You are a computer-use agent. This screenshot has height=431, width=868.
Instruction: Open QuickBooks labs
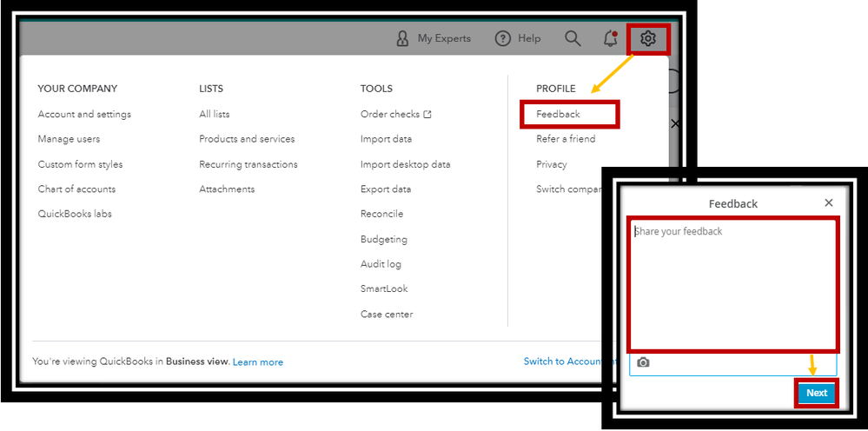click(x=75, y=214)
